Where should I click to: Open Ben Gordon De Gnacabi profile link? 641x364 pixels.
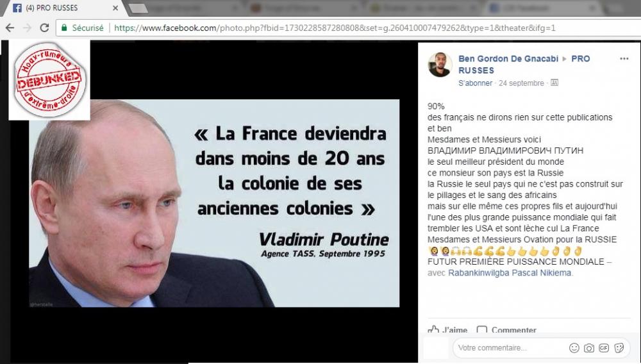(x=508, y=58)
